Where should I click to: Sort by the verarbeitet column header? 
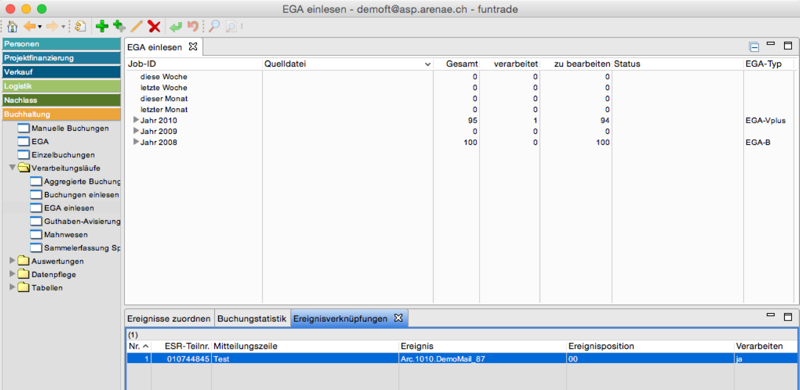pyautogui.click(x=510, y=64)
